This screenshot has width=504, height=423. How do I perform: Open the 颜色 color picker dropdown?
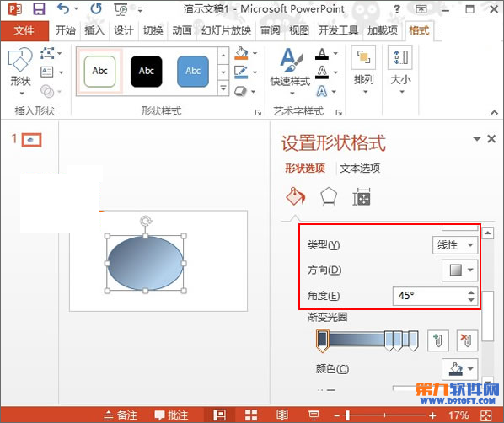coord(459,369)
